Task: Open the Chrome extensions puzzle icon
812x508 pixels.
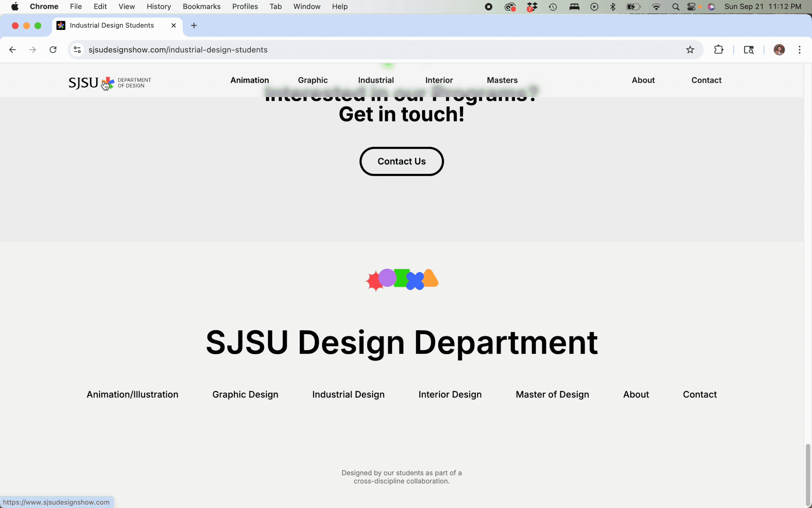Action: (718, 50)
